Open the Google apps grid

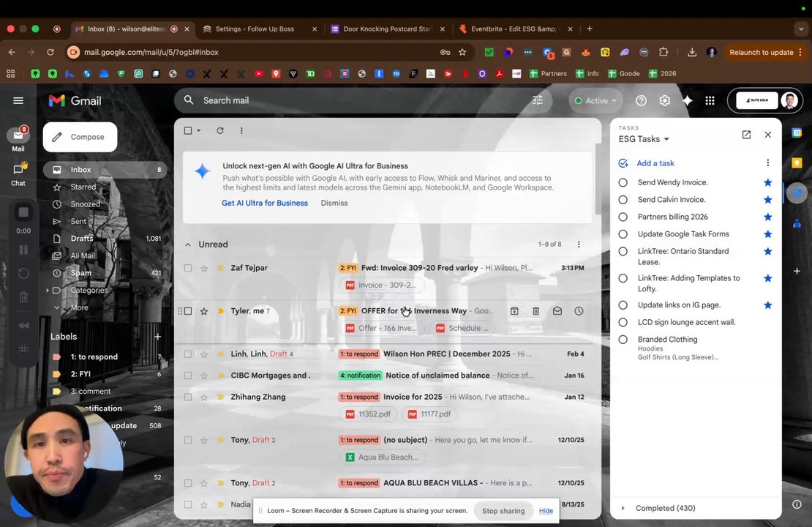pyautogui.click(x=710, y=100)
